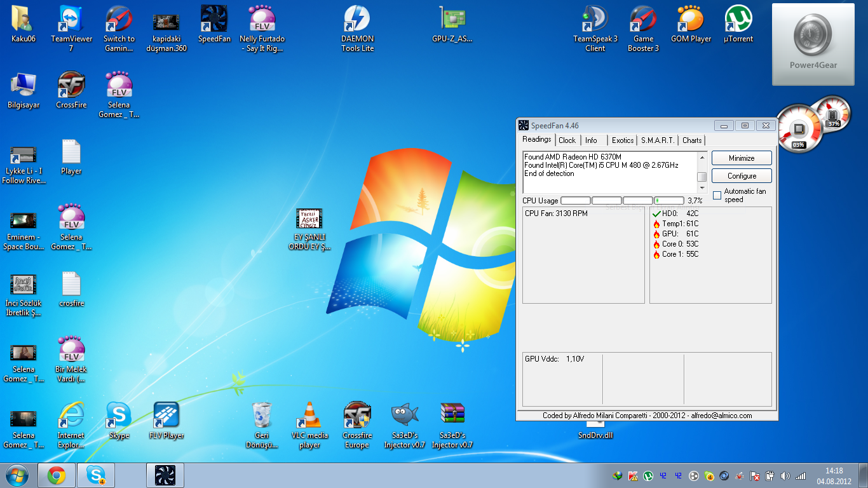
Task: Click SpeedFan Minimize button
Action: click(x=742, y=158)
